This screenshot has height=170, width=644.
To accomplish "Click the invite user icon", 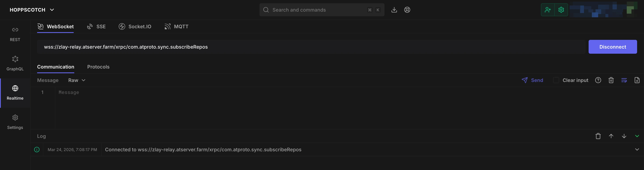I will 547,10.
